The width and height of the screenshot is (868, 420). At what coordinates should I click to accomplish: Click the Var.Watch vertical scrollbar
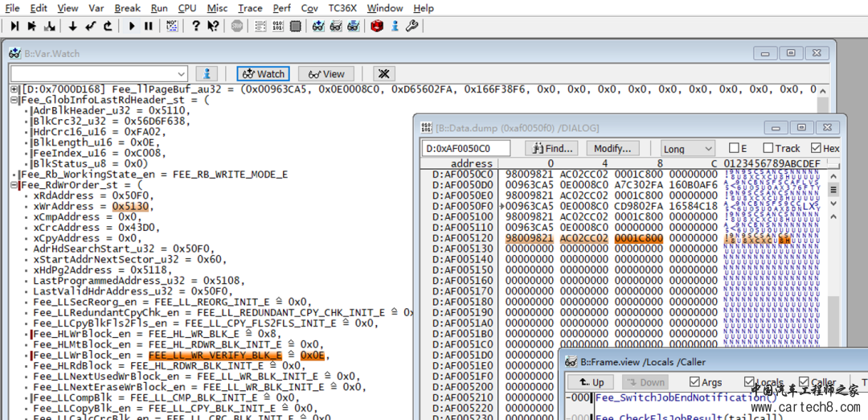pyautogui.click(x=823, y=253)
